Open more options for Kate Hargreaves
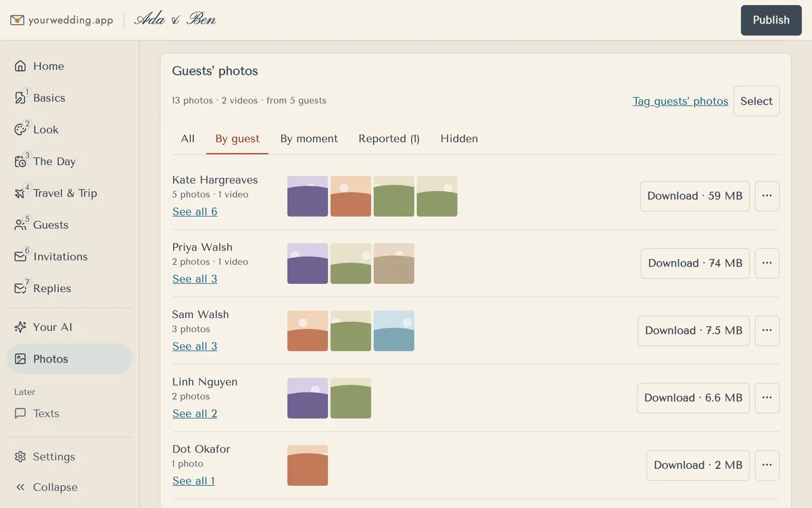Screen dimensions: 812x508 (x=767, y=196)
